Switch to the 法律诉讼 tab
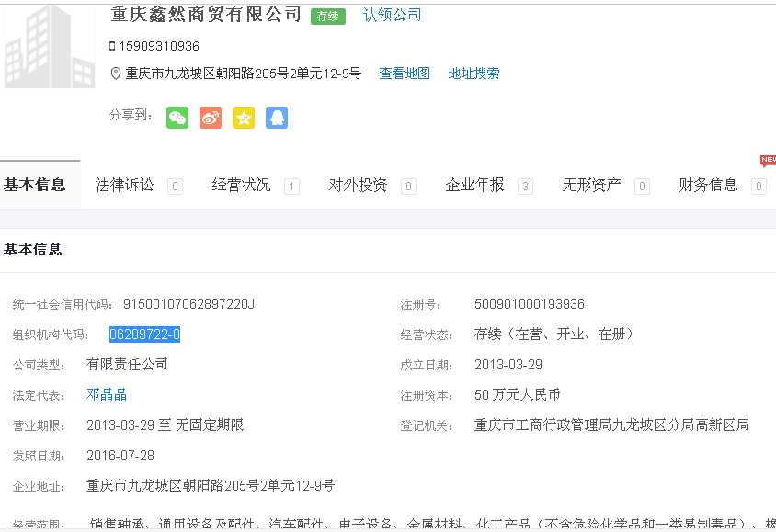 coord(125,185)
